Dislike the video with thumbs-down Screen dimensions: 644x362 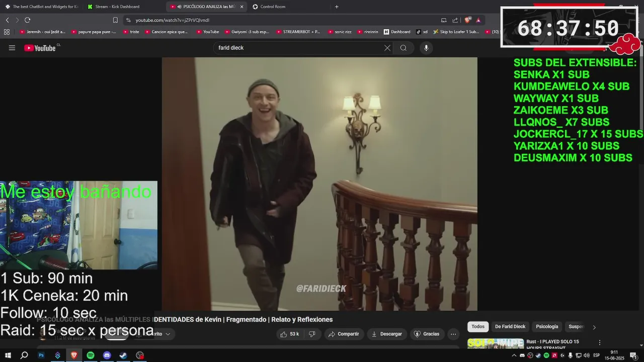[x=312, y=334]
